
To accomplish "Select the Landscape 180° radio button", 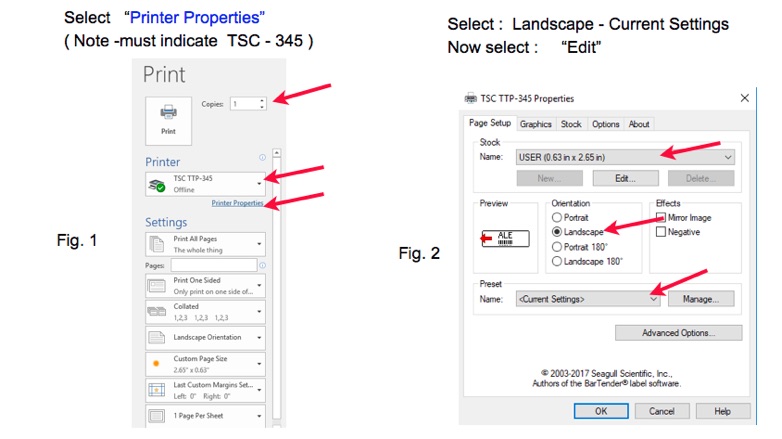I will 557,261.
